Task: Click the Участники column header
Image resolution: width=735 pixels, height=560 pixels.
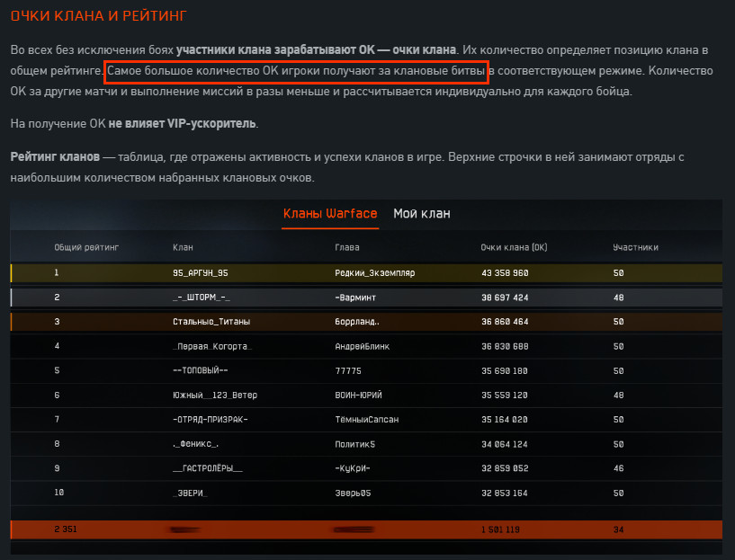Action: pos(635,245)
